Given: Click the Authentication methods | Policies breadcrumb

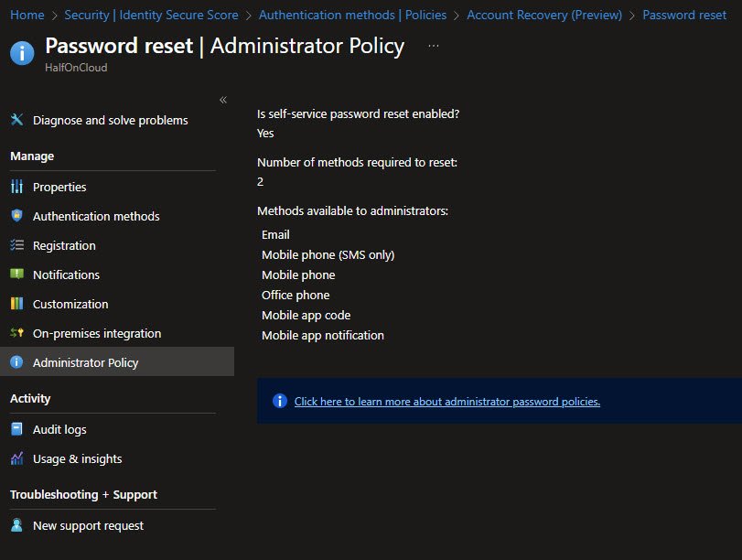Looking at the screenshot, I should [352, 15].
